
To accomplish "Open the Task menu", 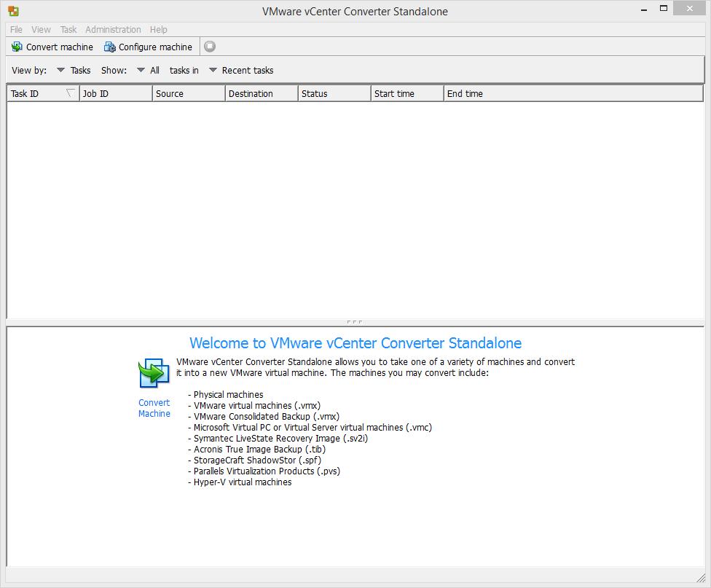I will (68, 29).
